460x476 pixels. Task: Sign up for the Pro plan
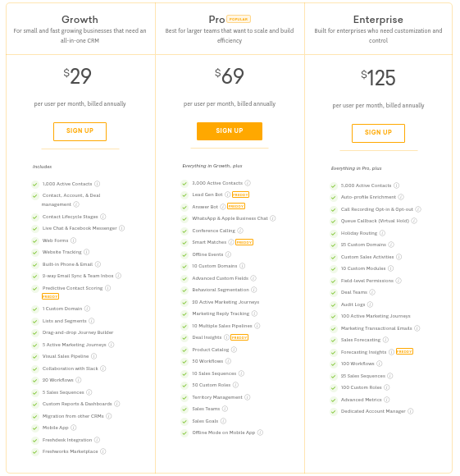click(x=230, y=131)
